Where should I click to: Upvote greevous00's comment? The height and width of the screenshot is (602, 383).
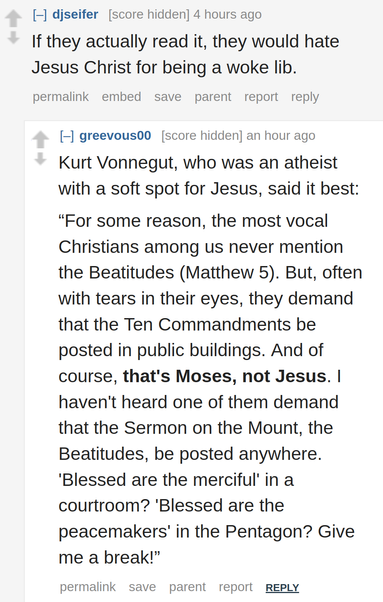click(40, 140)
